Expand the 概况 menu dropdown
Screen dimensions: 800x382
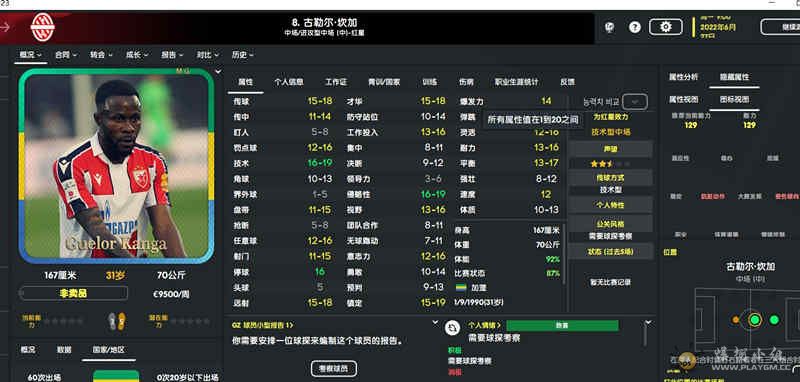pos(31,55)
